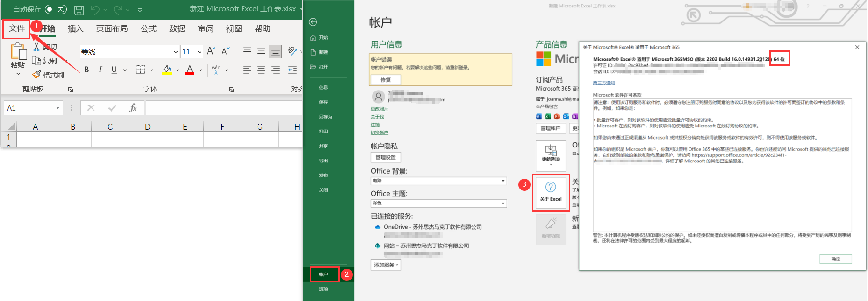The width and height of the screenshot is (868, 301).
Task: Expand the Office 背景 dropdown
Action: click(503, 181)
